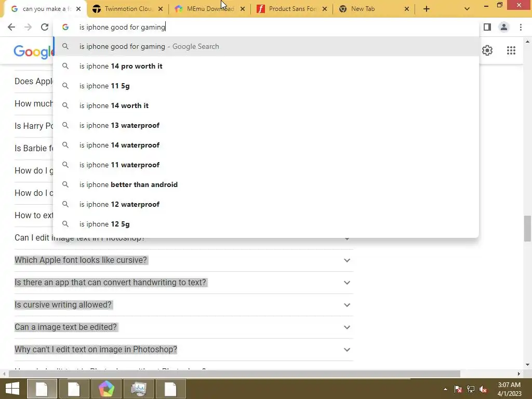Viewport: 532px width, 399px height.
Task: Close the MEmu Download tab
Action: tap(243, 9)
